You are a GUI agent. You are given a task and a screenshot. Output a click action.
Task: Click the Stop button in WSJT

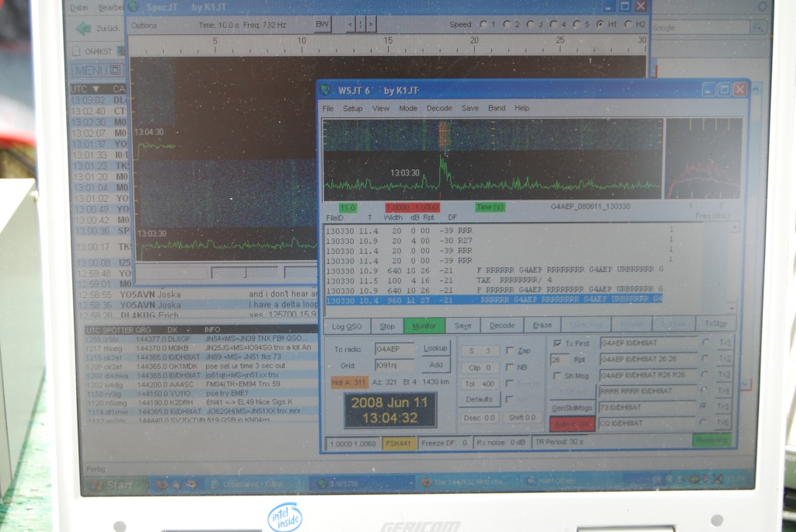(387, 326)
